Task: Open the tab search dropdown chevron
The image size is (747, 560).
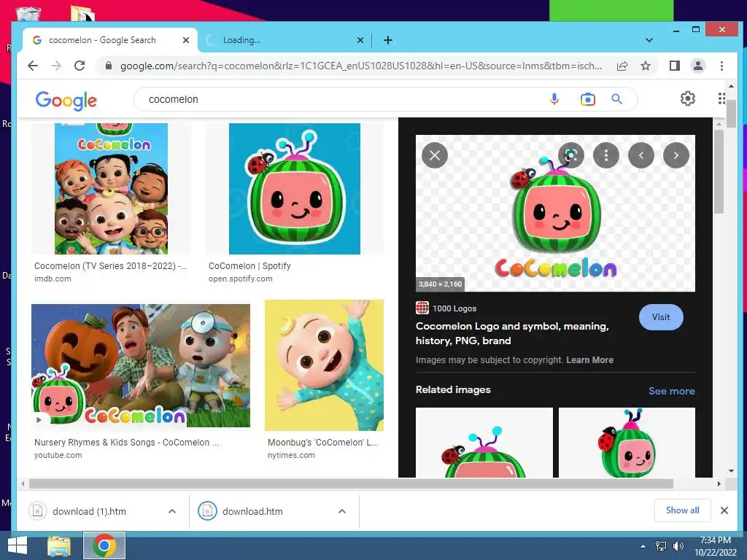Action: click(649, 40)
